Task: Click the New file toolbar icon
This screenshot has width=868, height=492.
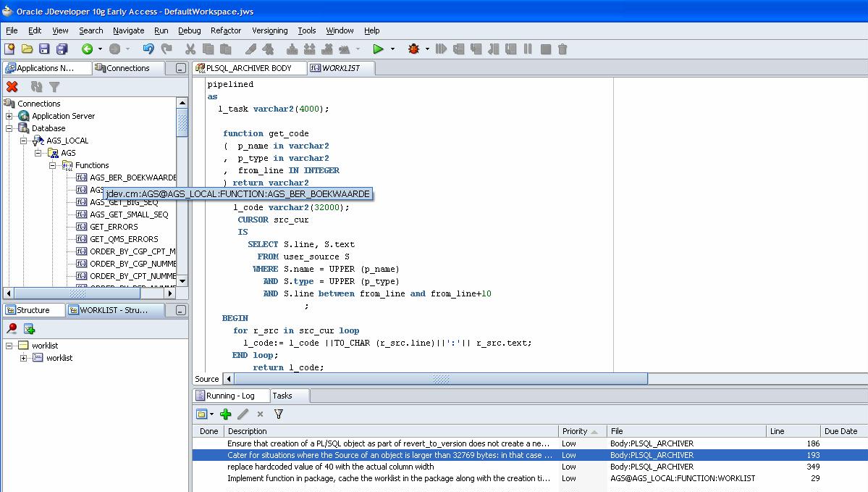Action: (x=9, y=49)
